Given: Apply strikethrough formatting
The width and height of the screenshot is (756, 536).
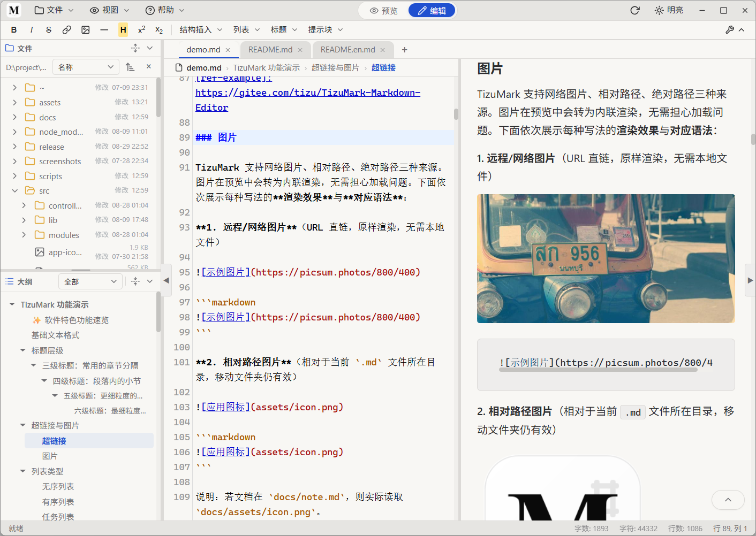Looking at the screenshot, I should (49, 30).
